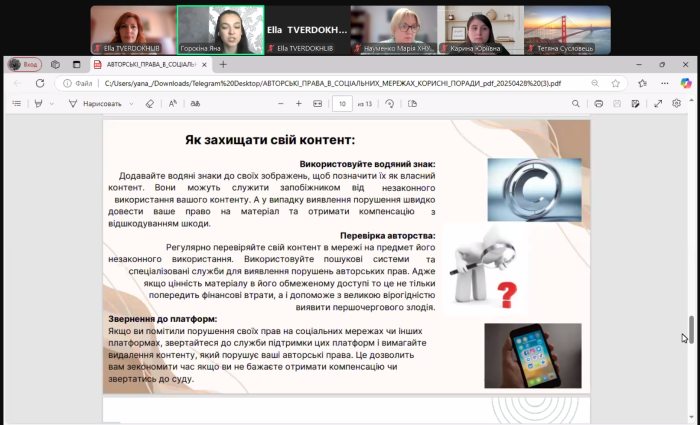
Task: Select the highlight tool in PDF toolbar
Action: (x=38, y=103)
